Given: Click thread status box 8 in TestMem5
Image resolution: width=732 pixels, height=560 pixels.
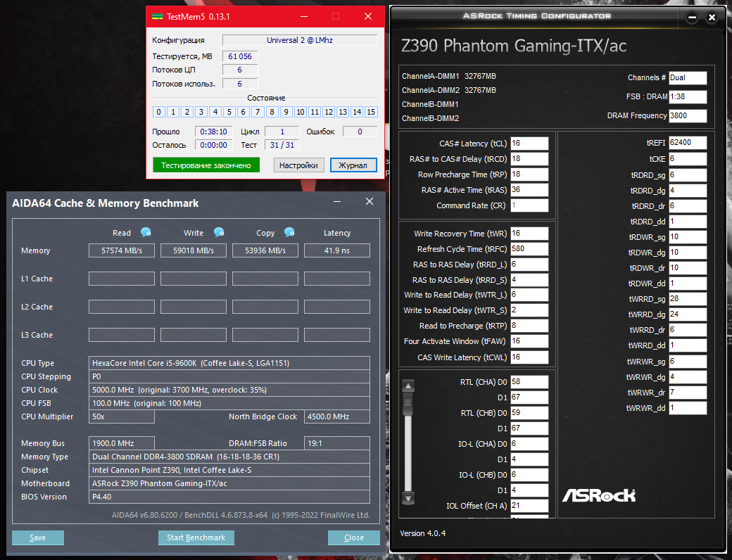Looking at the screenshot, I should (x=272, y=112).
